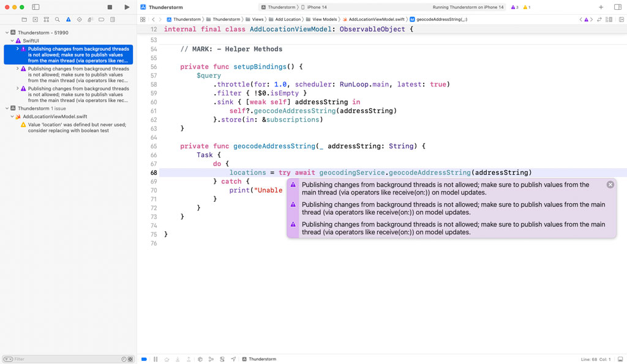The height and width of the screenshot is (364, 627).
Task: Expand the first Publishing changes warning entry
Action: click(18, 49)
